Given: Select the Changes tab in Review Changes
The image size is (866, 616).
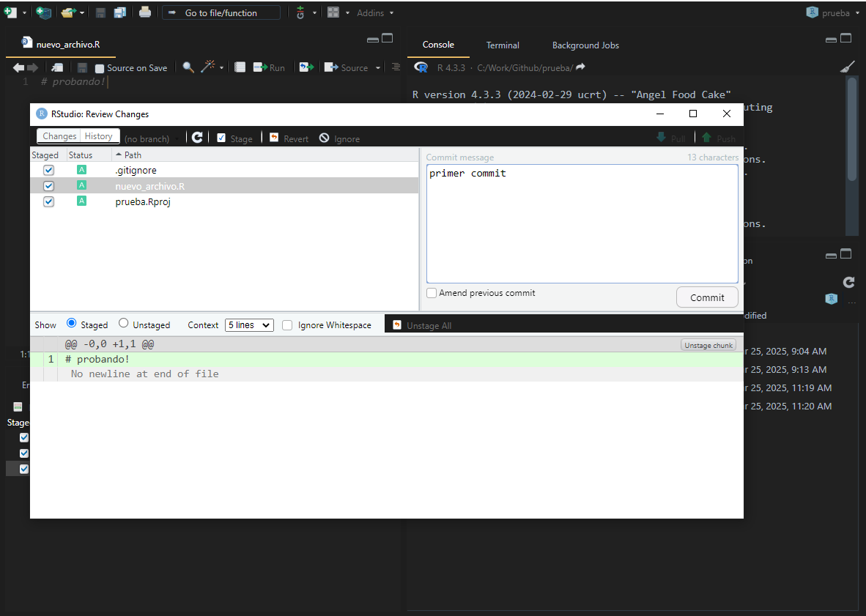Looking at the screenshot, I should 59,136.
